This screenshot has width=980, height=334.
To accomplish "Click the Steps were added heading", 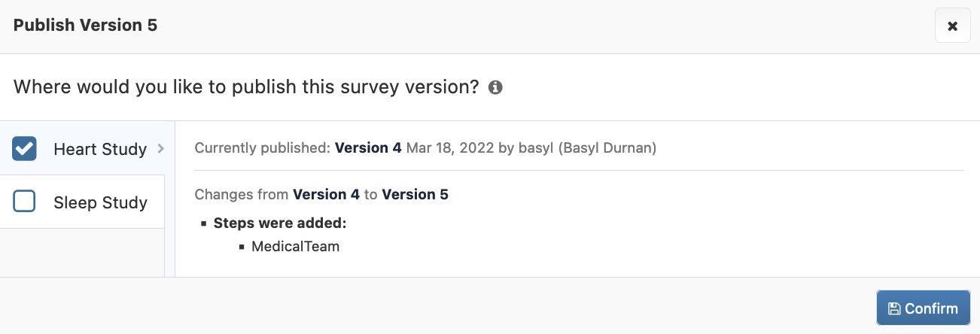I will click(x=280, y=223).
